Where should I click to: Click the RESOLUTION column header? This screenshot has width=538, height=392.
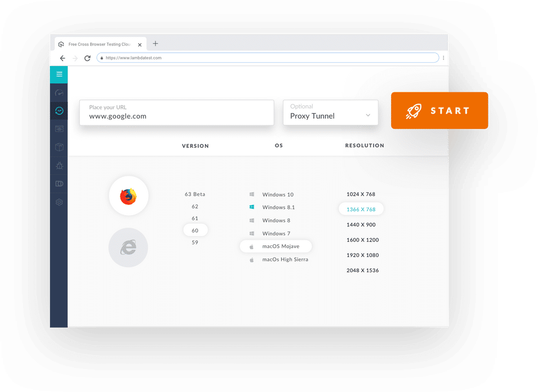[365, 146]
